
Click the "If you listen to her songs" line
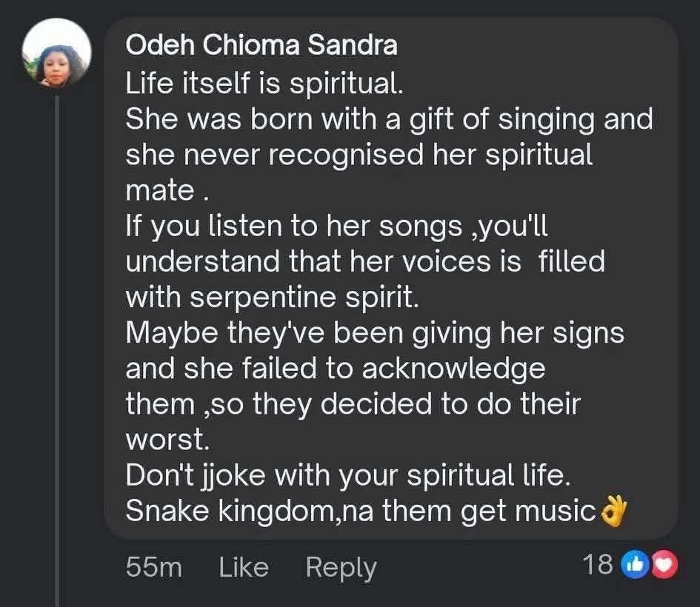coord(337,226)
